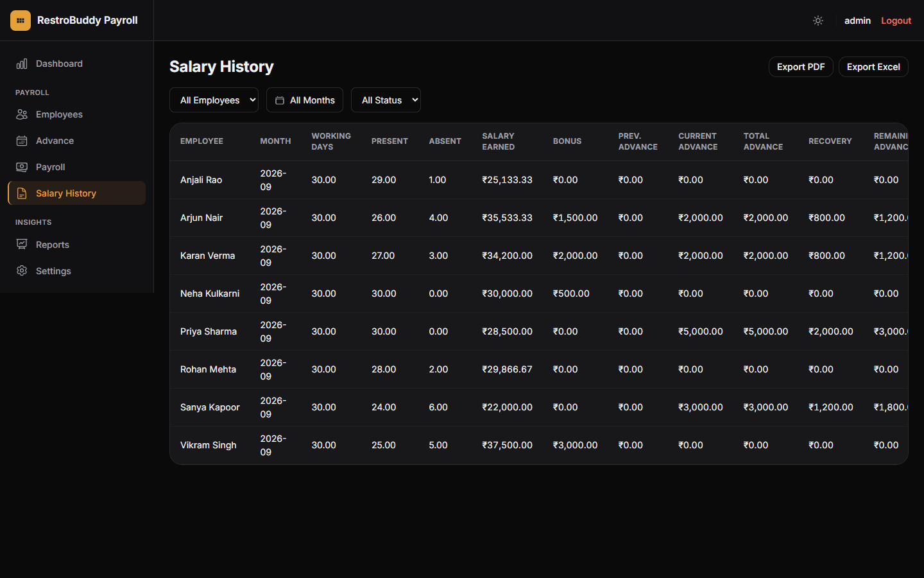Click salary earned value ₹37,500.00
924x578 pixels.
507,445
